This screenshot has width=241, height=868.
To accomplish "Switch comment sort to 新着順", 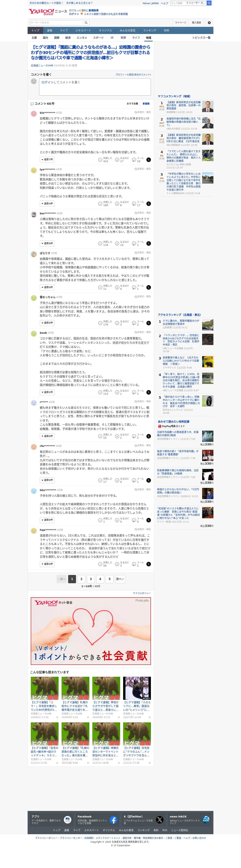I will (x=146, y=104).
